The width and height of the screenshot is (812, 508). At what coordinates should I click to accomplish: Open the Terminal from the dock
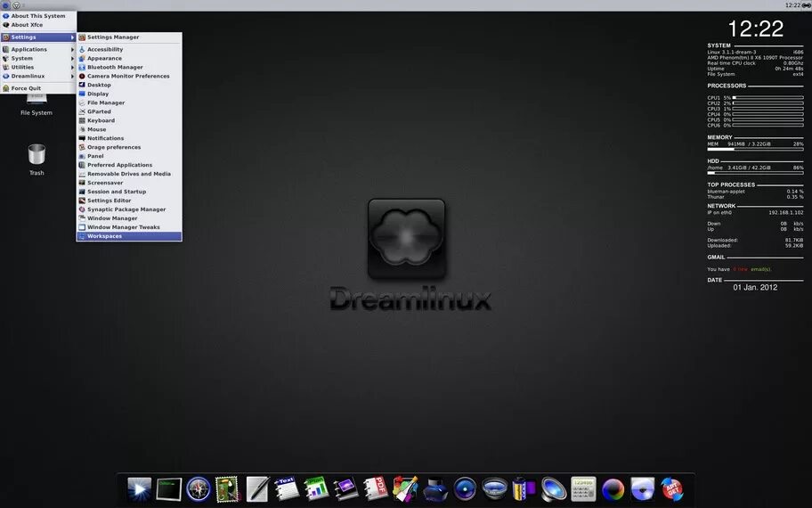169,489
